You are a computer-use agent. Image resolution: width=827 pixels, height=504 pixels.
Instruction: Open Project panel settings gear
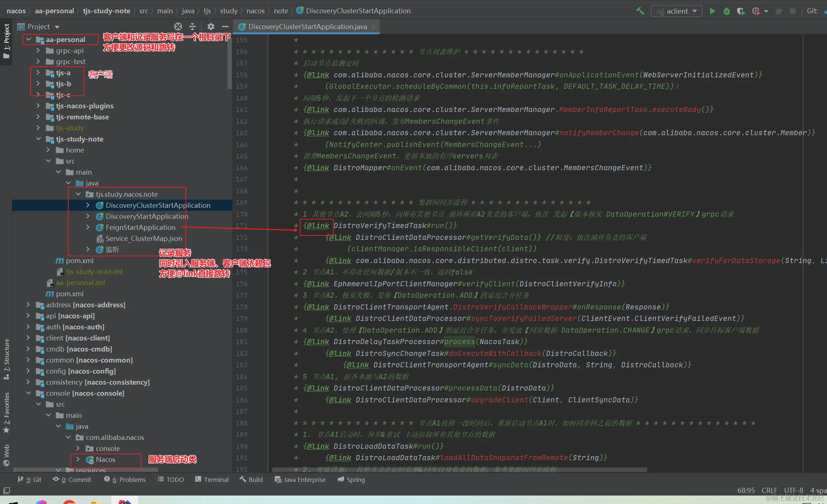(211, 27)
